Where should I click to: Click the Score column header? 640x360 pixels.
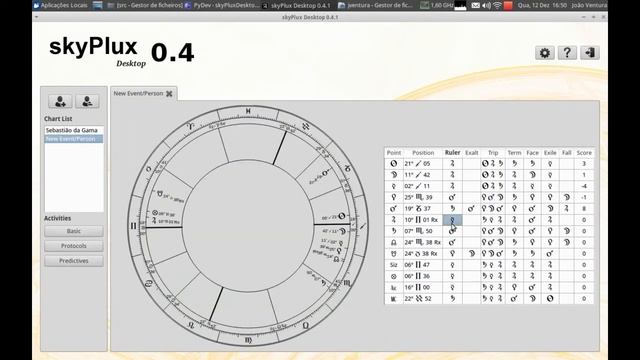click(x=584, y=153)
